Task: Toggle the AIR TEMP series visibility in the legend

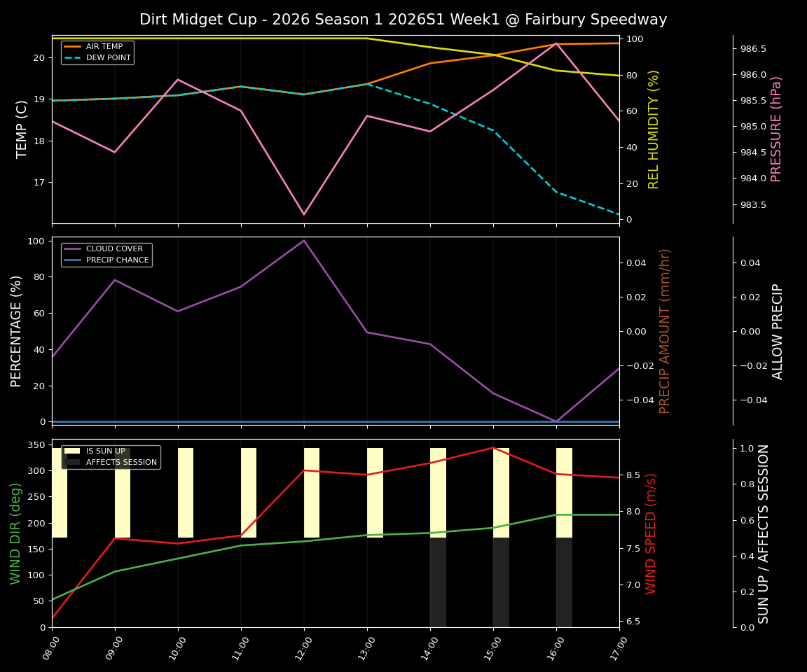Action: [106, 45]
